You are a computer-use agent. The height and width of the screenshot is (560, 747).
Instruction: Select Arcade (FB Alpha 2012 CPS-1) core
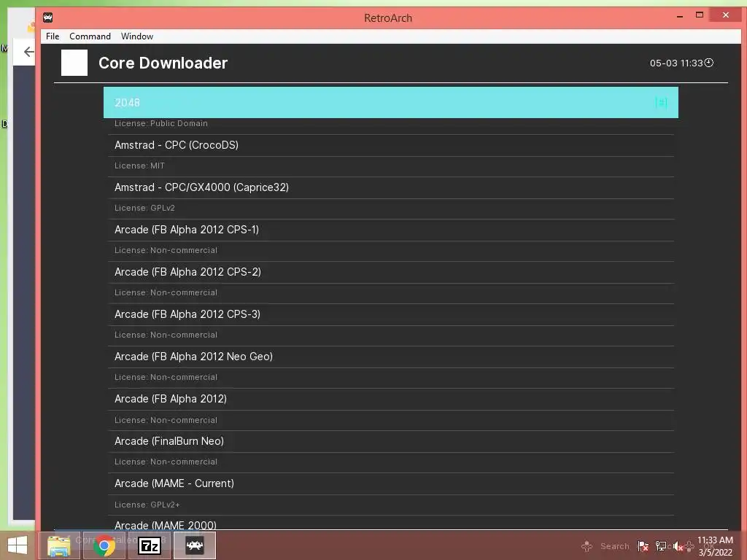[x=391, y=230]
